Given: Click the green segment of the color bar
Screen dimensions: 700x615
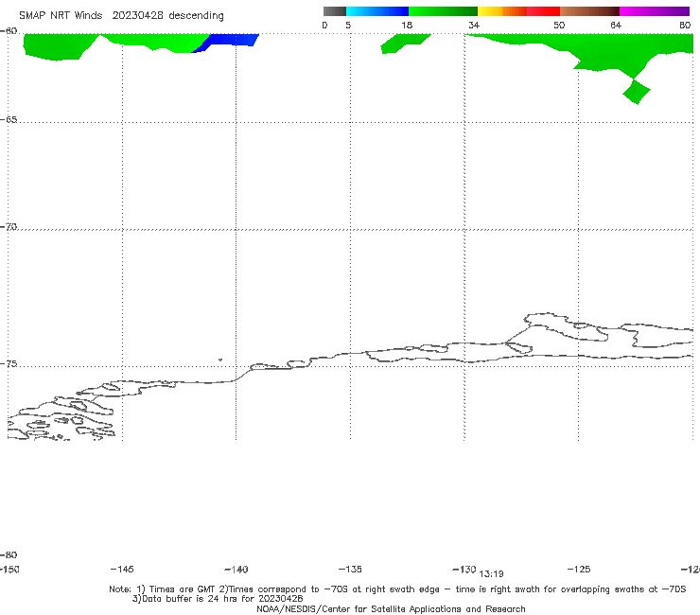Looking at the screenshot, I should pos(443,11).
